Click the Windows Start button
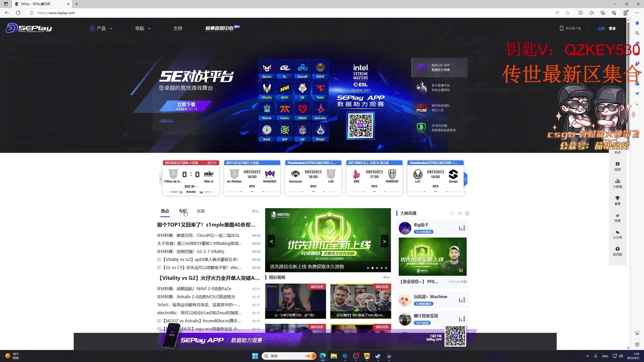This screenshot has width=644, height=362. coord(255,356)
